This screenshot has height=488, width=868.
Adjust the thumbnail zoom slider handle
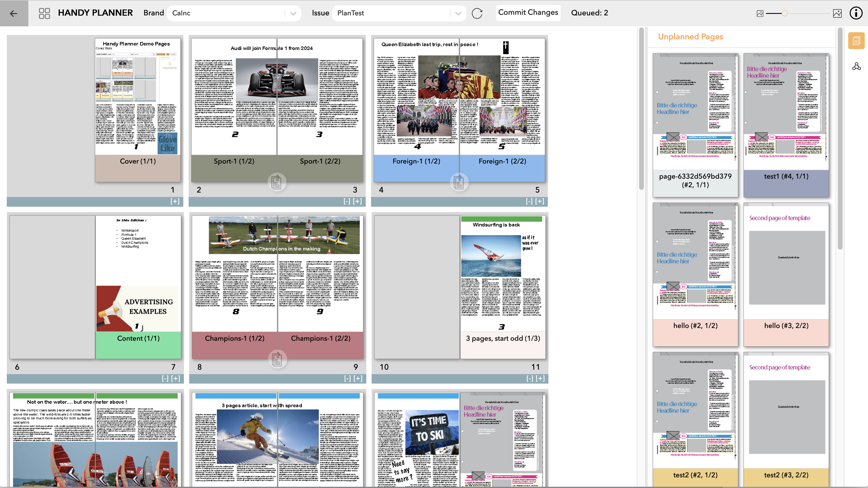[x=784, y=14]
